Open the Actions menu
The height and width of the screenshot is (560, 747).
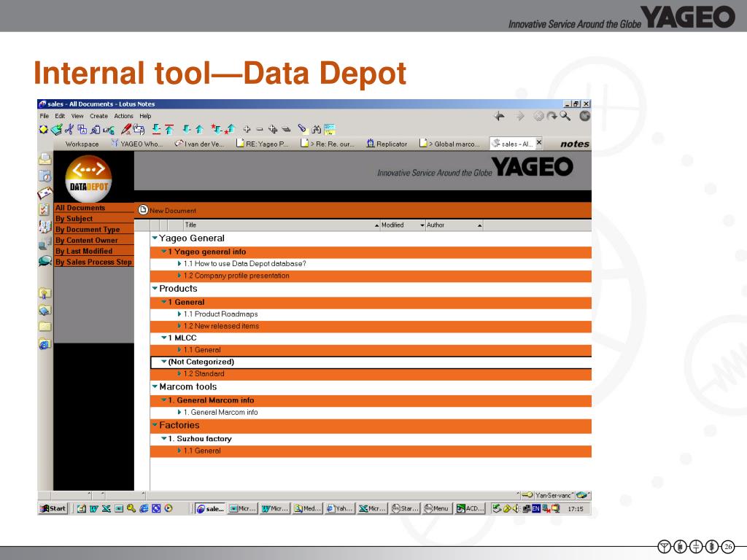point(123,116)
